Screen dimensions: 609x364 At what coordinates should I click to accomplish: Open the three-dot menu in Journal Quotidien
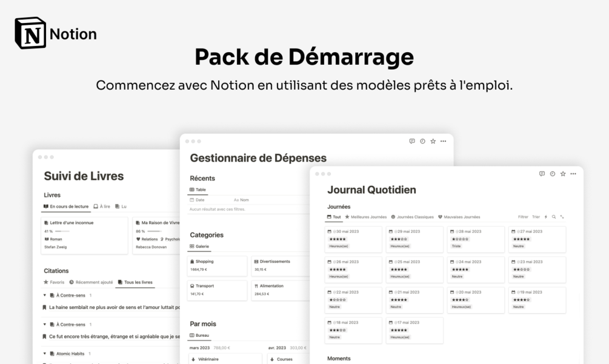click(573, 174)
